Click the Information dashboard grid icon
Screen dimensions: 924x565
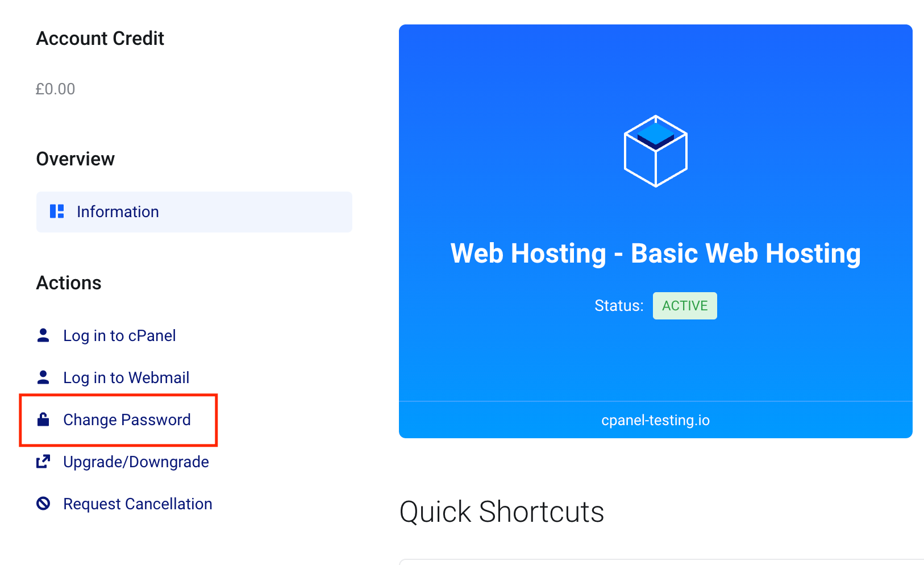[57, 211]
